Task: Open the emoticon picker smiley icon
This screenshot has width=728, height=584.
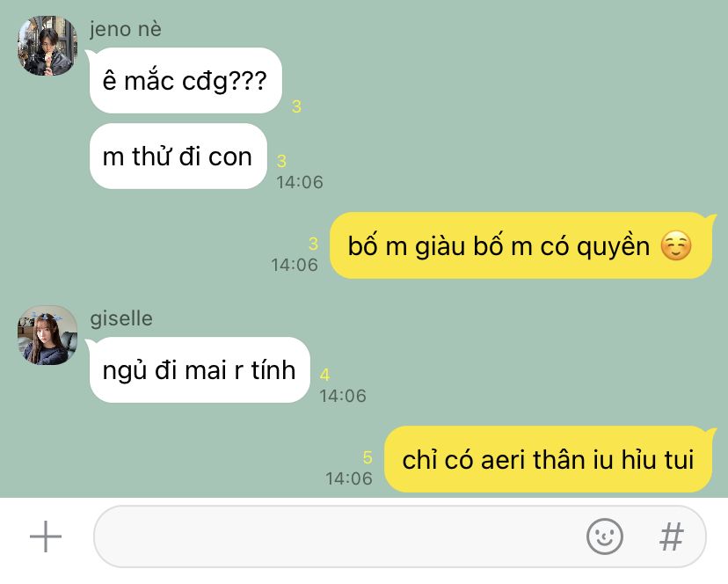Action: pyautogui.click(x=605, y=537)
